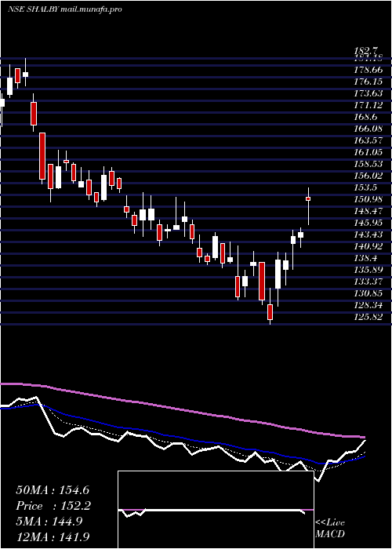Click the 145.95 price label

click(x=368, y=223)
